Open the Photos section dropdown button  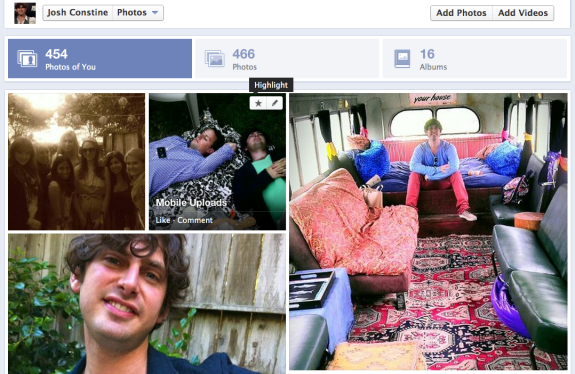coord(138,13)
